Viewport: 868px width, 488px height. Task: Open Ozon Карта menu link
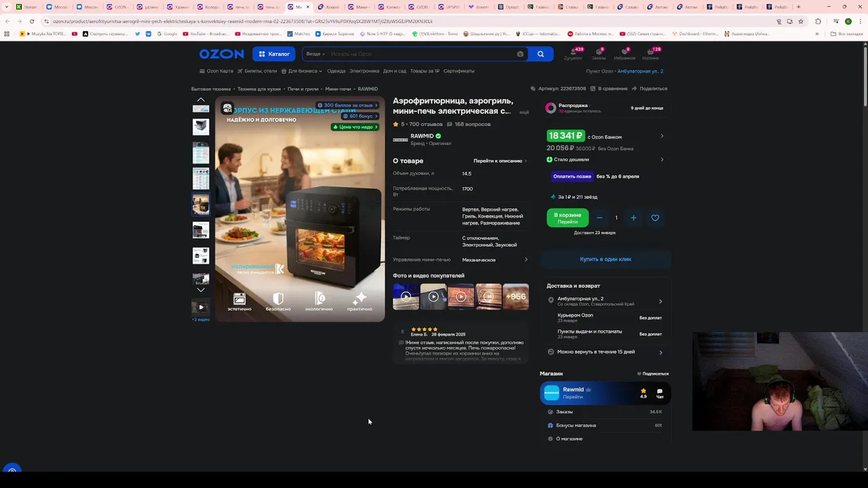(x=216, y=71)
